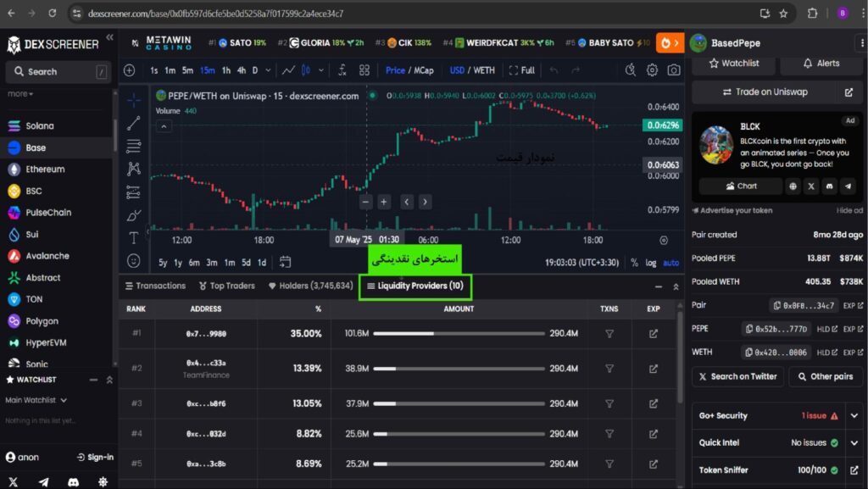The width and height of the screenshot is (868, 489).
Task: Click the trending fire button
Action: (670, 42)
